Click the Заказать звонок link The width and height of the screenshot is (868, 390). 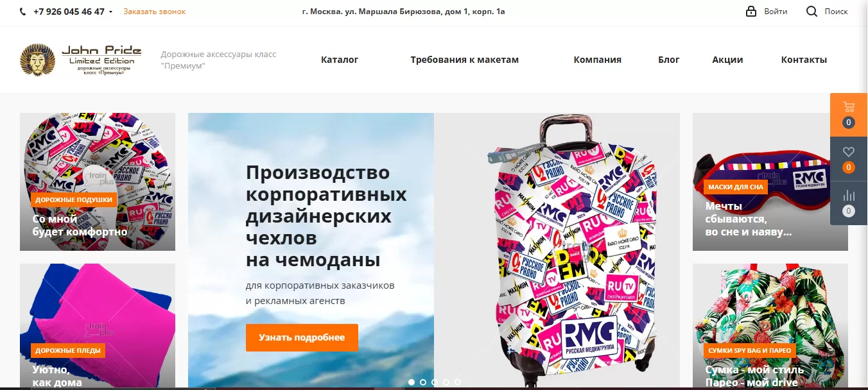point(155,12)
